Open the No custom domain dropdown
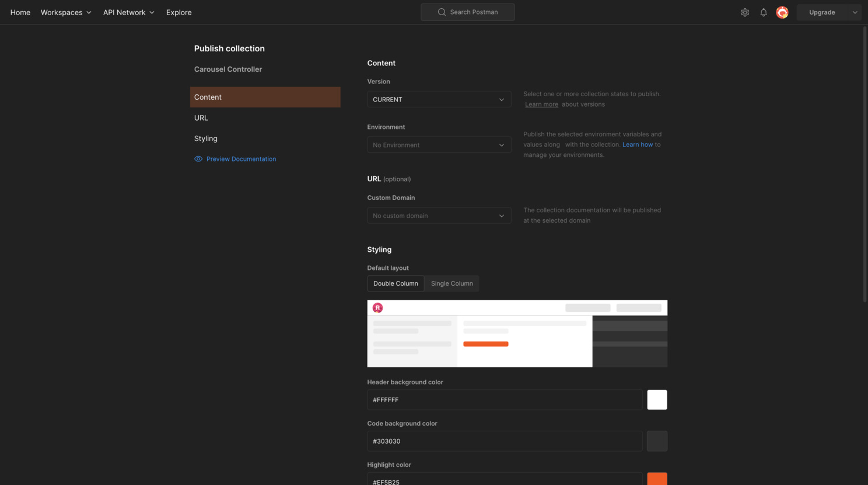 click(439, 216)
